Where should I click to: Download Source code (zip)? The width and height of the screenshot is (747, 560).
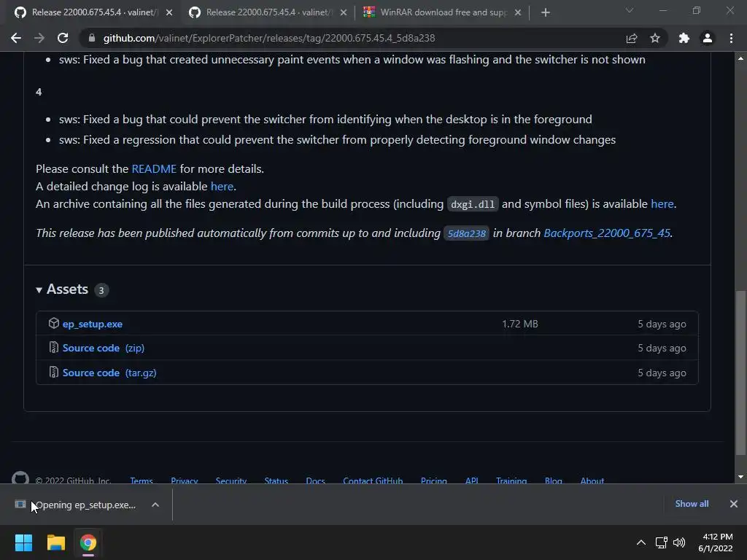pyautogui.click(x=104, y=348)
